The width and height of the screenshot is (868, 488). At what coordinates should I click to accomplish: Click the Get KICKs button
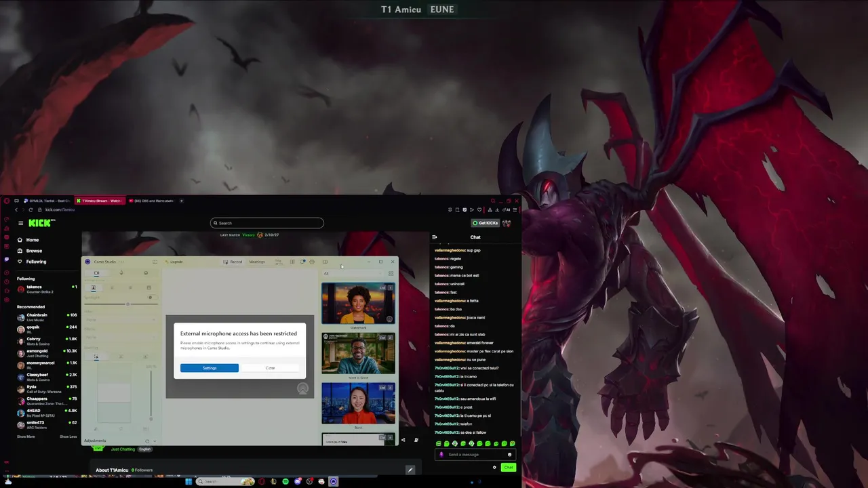point(486,223)
